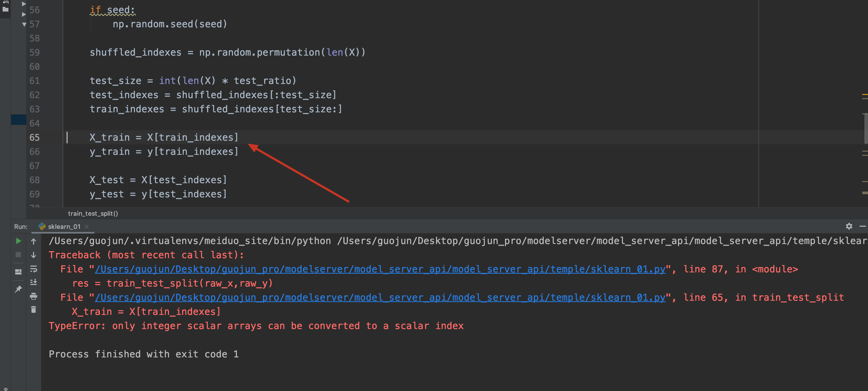Click the down arrow stack trace button
The height and width of the screenshot is (391, 868).
33,255
